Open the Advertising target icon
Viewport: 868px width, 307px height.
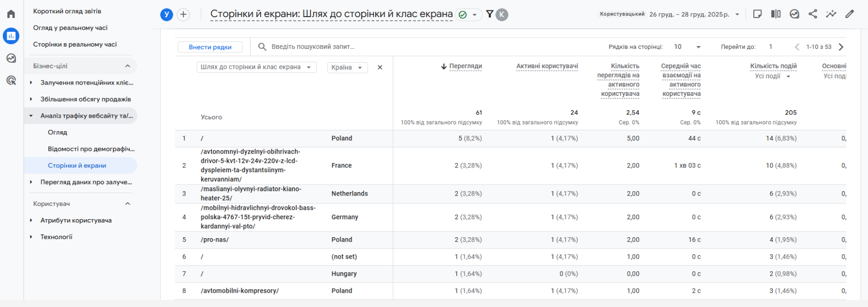click(x=11, y=80)
